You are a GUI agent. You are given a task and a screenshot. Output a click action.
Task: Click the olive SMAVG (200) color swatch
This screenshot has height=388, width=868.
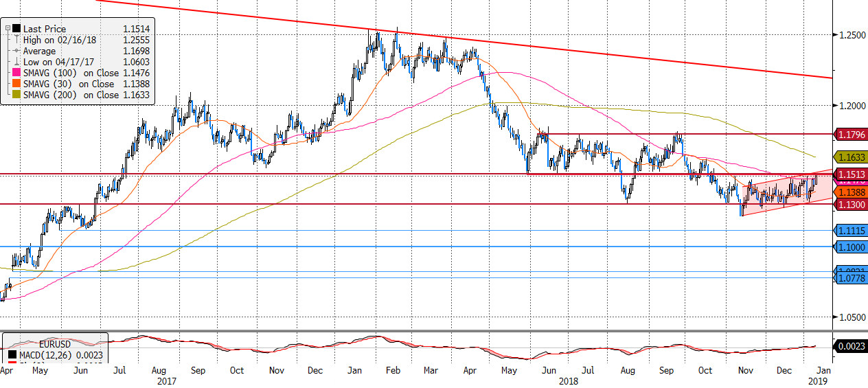(16, 95)
